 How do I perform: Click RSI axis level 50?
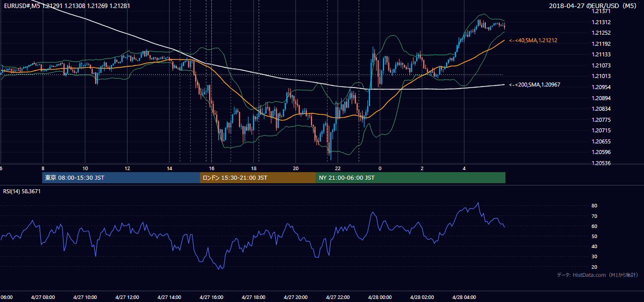[594, 236]
